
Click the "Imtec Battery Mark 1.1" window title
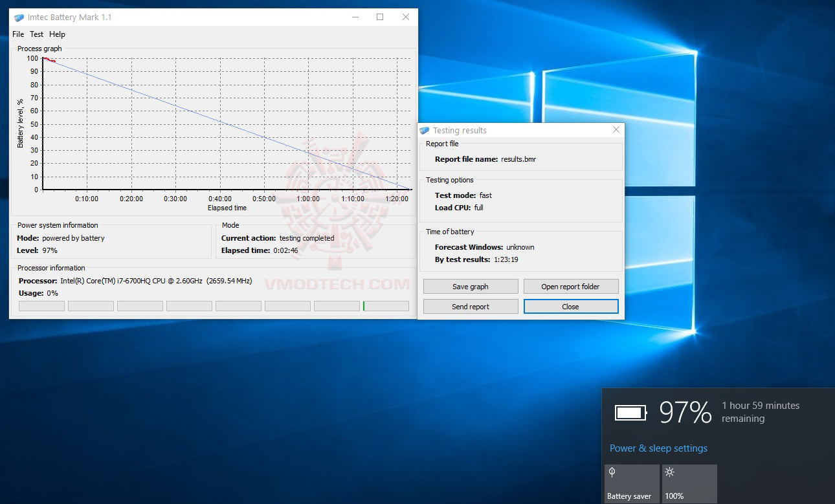(x=70, y=17)
